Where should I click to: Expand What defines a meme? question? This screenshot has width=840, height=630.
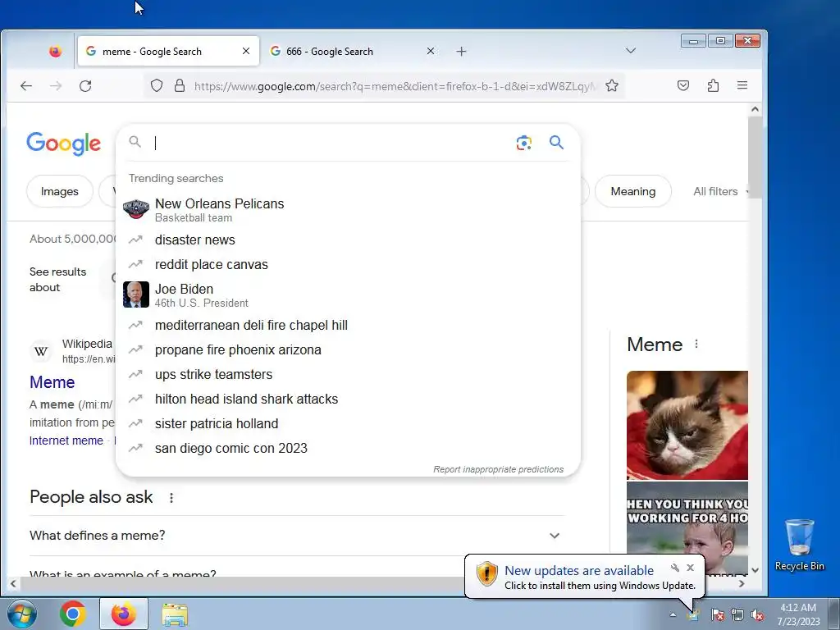pyautogui.click(x=297, y=535)
